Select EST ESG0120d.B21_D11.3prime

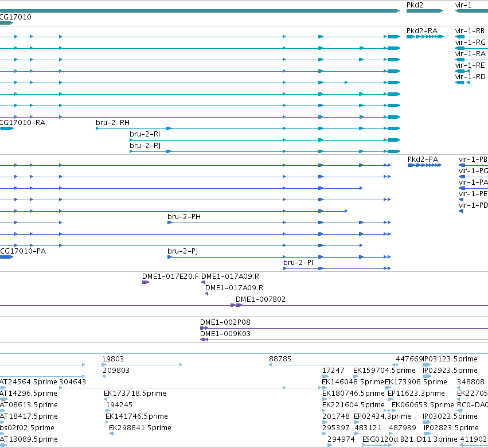410,439
